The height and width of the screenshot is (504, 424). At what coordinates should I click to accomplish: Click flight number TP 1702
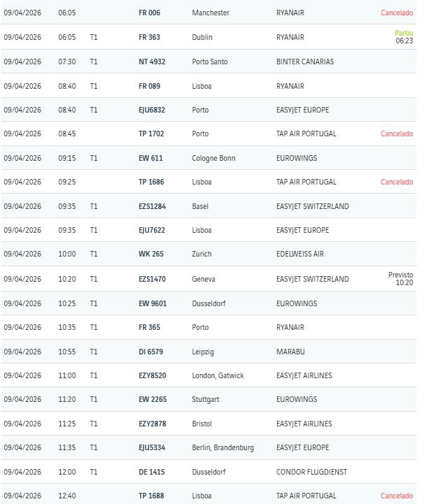coord(151,134)
